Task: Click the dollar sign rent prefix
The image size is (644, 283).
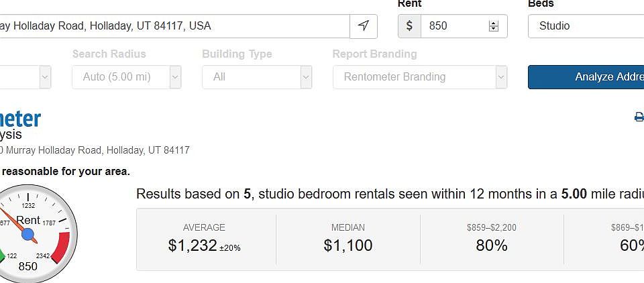Action: 409,26
